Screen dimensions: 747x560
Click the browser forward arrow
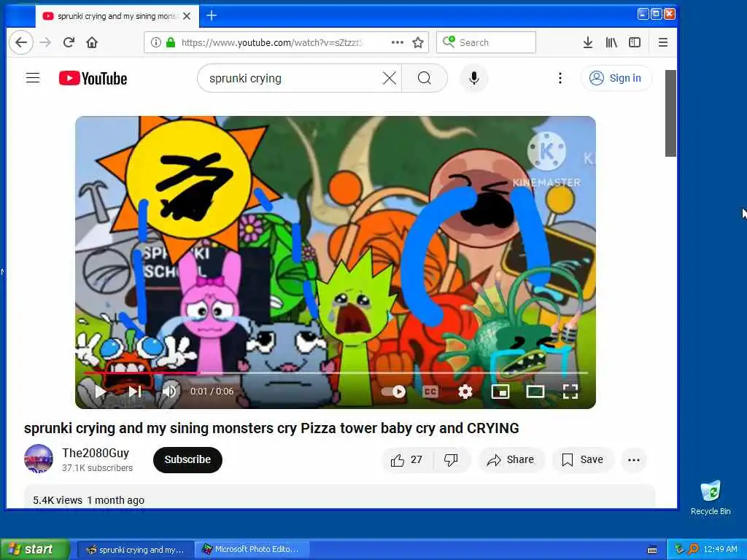click(x=45, y=42)
